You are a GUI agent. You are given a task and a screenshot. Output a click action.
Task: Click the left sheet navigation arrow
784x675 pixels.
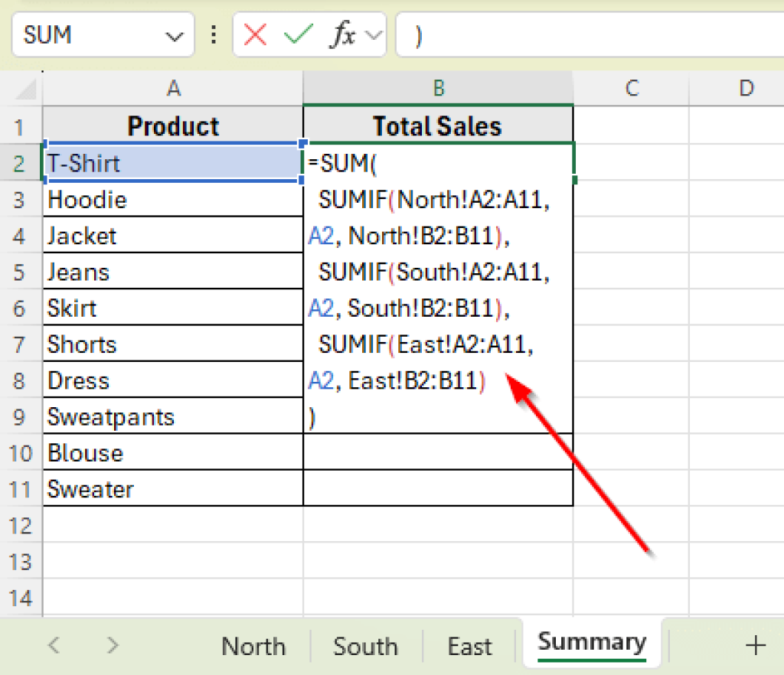pyautogui.click(x=52, y=646)
